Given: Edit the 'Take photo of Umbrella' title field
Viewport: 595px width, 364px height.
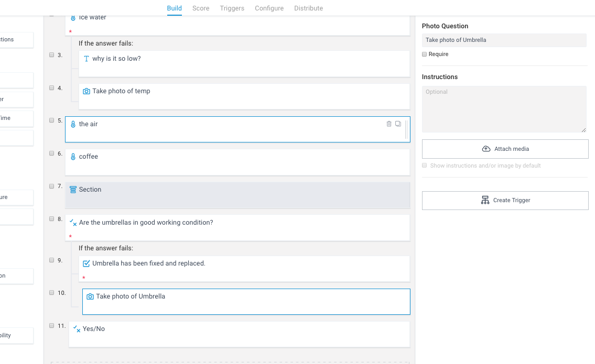Looking at the screenshot, I should tap(504, 40).
